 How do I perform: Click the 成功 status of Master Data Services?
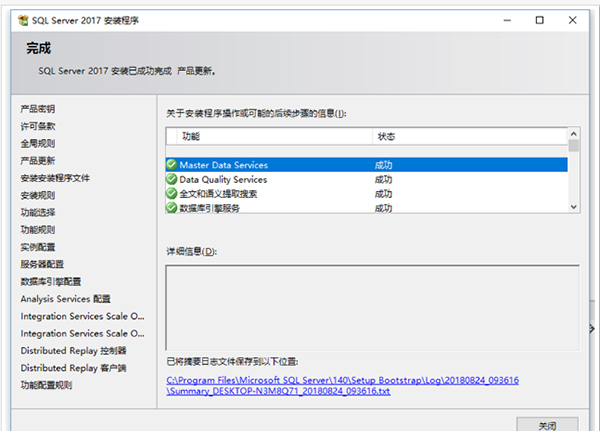pyautogui.click(x=383, y=165)
